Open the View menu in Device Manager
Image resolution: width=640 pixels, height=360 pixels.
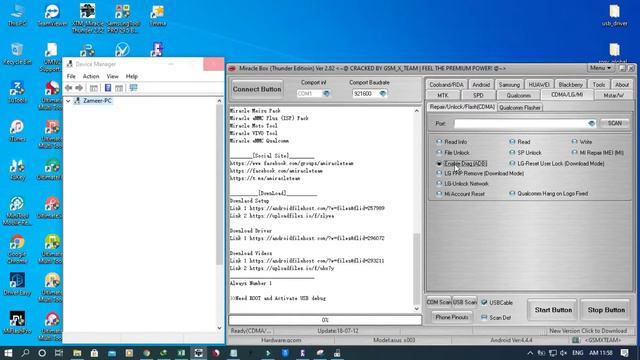coord(112,76)
